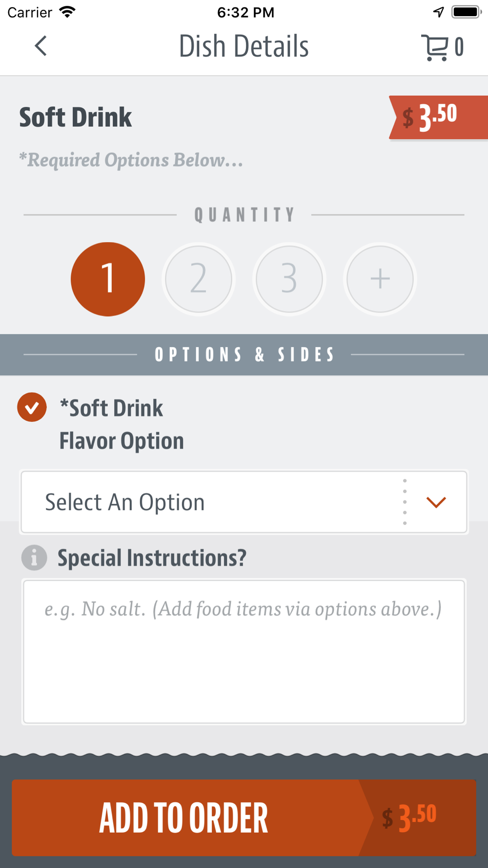Toggle the Soft Drink Flavor Option checkmark
The width and height of the screenshot is (488, 868).
click(32, 407)
